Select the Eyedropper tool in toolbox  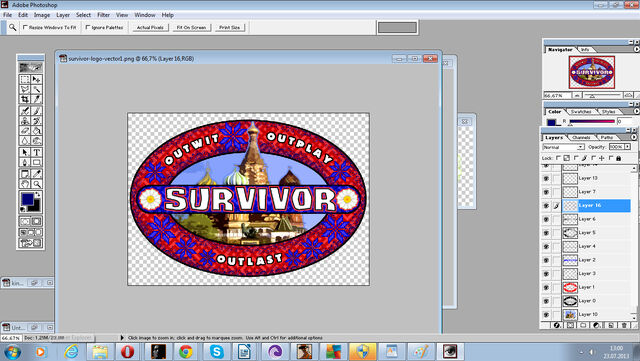[36, 174]
